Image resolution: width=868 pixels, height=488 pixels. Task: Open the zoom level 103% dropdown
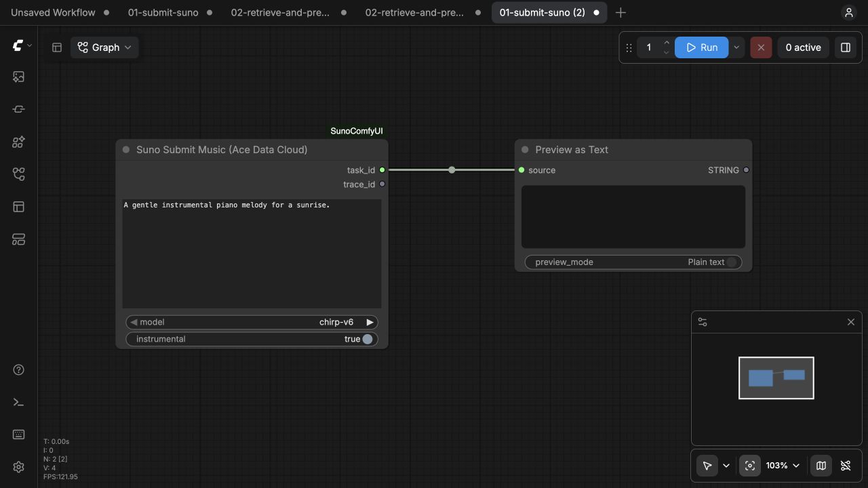(783, 466)
